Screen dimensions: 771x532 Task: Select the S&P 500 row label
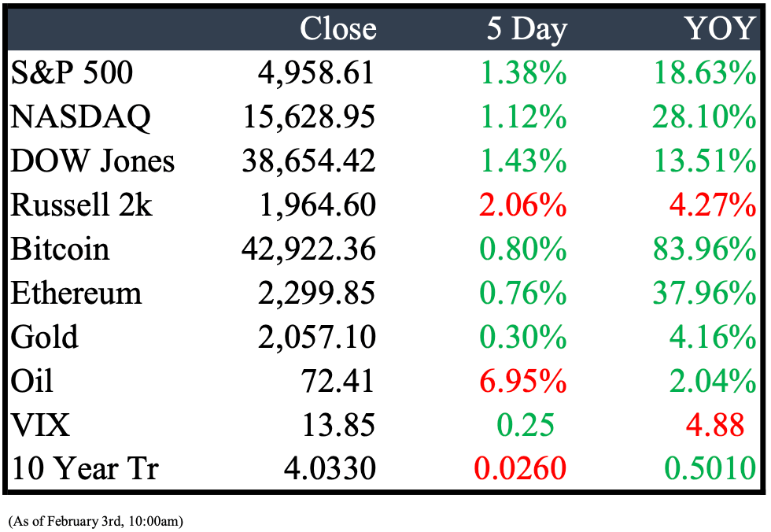pyautogui.click(x=72, y=72)
